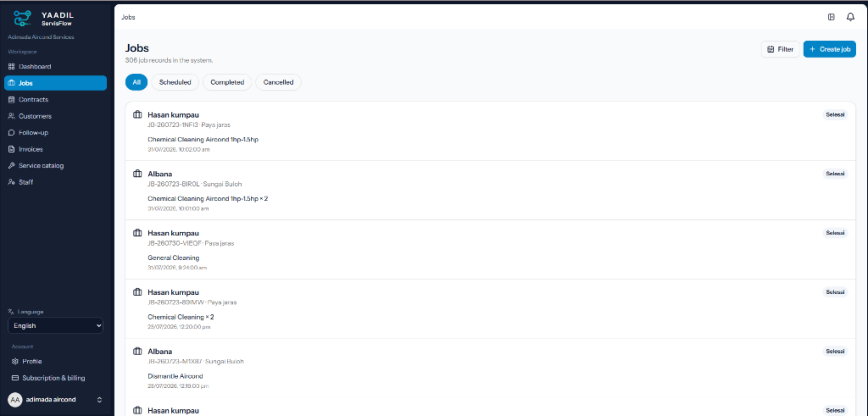The width and height of the screenshot is (868, 416).
Task: Click briefcase icon of job JB-260723-1NFI3
Action: 138,114
